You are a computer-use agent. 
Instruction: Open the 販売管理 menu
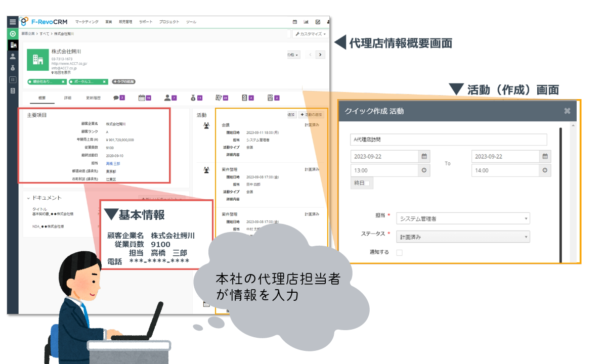[x=125, y=22]
